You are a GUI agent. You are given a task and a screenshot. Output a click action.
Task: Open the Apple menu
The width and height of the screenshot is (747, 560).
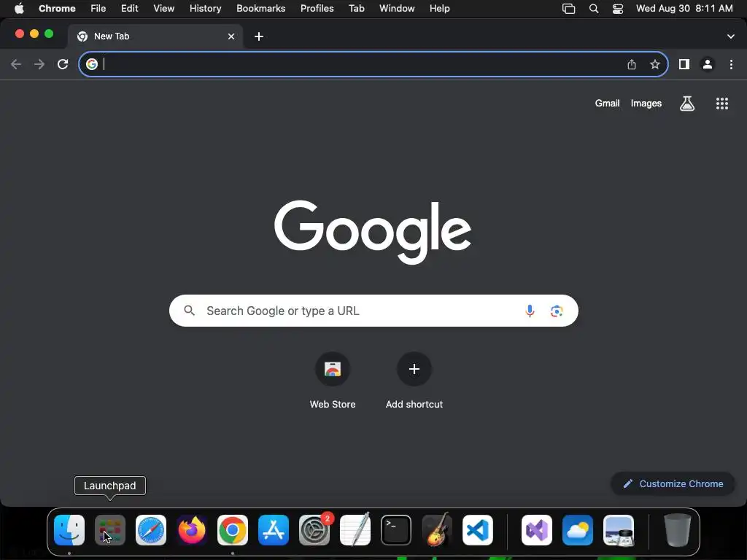(x=19, y=9)
